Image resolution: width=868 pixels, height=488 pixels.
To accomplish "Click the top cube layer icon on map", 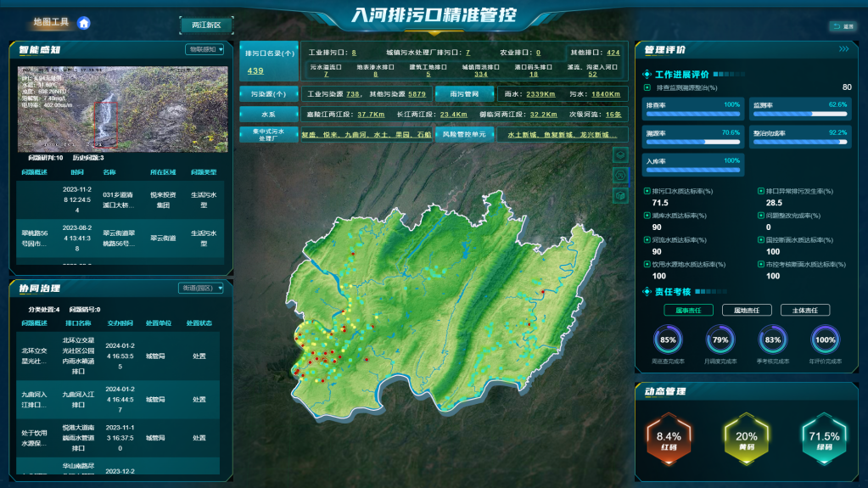I will click(x=620, y=154).
